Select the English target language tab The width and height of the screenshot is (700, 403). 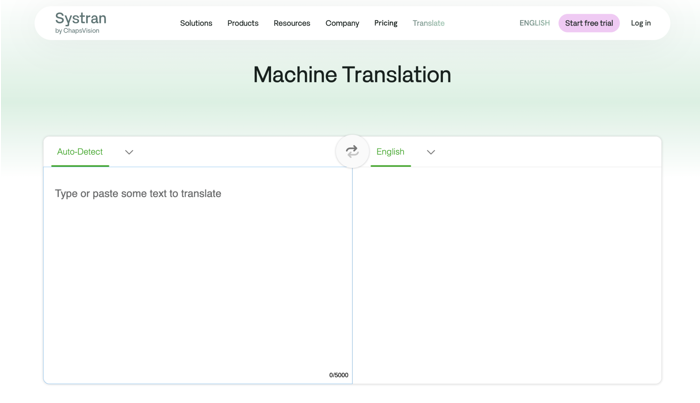390,152
